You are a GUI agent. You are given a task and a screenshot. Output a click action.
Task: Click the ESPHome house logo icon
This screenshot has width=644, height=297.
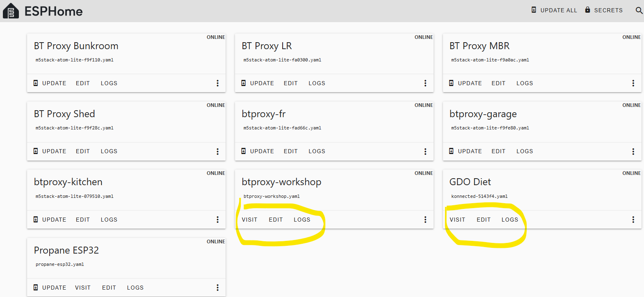(11, 11)
